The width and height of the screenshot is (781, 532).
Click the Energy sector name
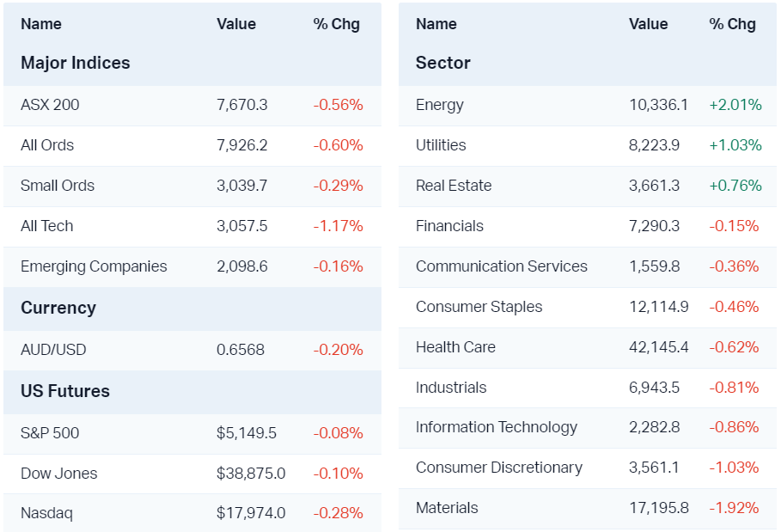click(440, 105)
